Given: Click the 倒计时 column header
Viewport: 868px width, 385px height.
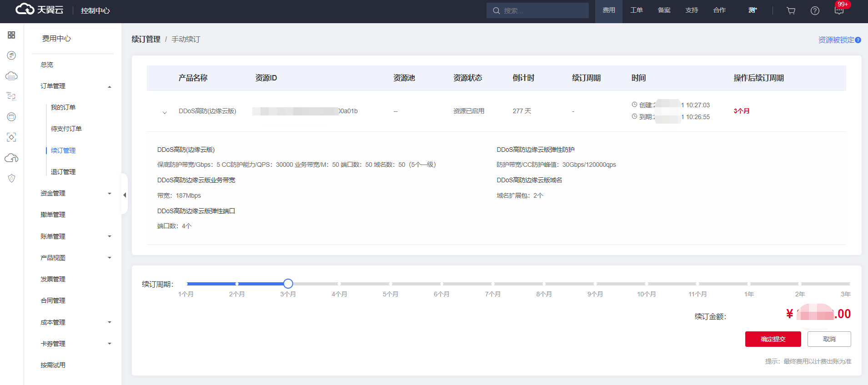Looking at the screenshot, I should pos(523,78).
